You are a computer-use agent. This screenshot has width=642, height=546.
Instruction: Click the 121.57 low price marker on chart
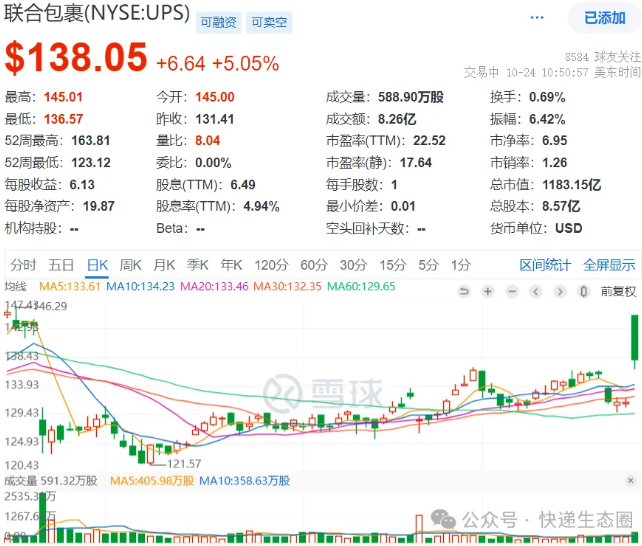184,464
